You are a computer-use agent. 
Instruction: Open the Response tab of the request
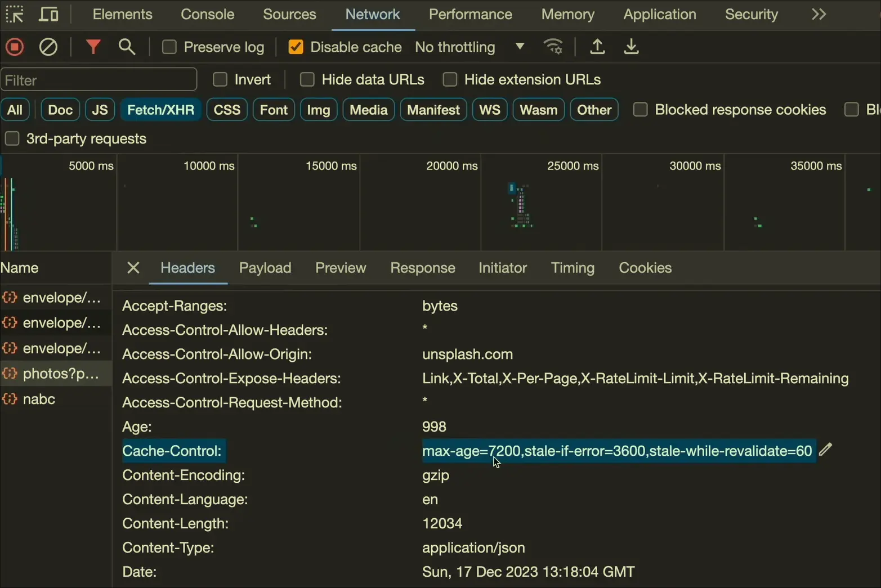[422, 268]
